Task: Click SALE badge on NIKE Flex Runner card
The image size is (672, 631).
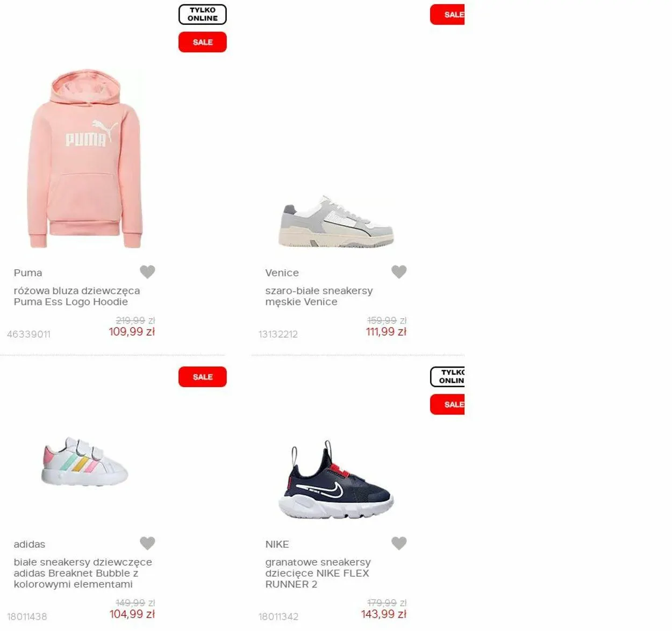Action: click(x=447, y=404)
